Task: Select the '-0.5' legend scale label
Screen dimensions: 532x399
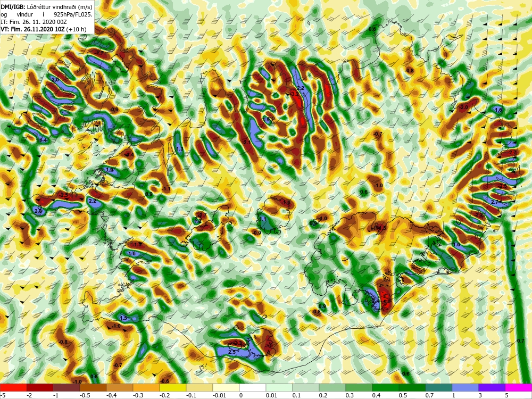Action: 85,395
